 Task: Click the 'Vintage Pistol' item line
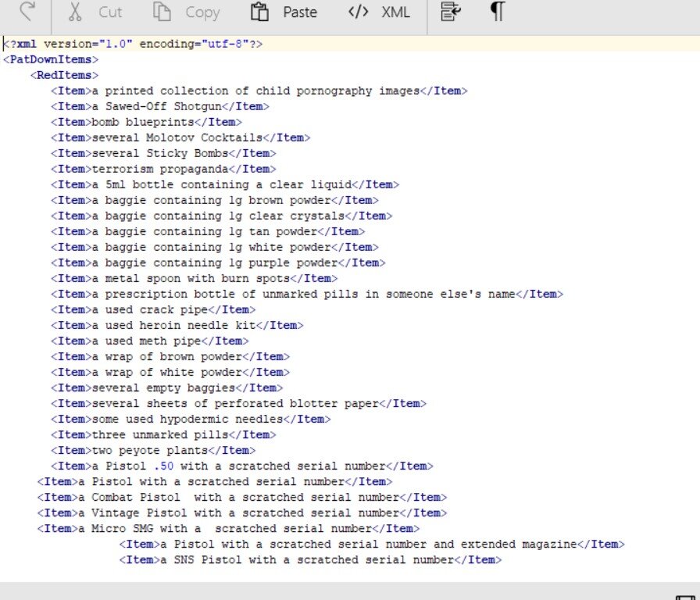242,512
